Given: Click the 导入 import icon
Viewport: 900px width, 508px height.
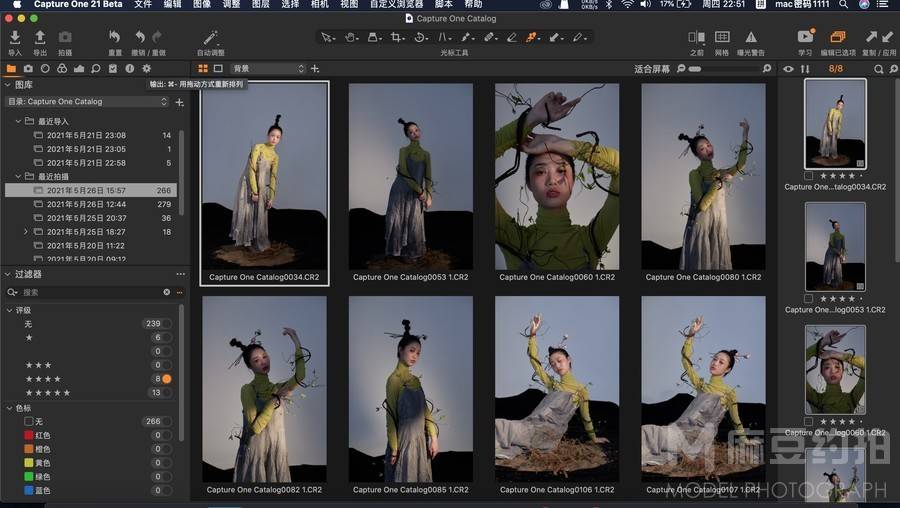Looking at the screenshot, I should [15, 38].
